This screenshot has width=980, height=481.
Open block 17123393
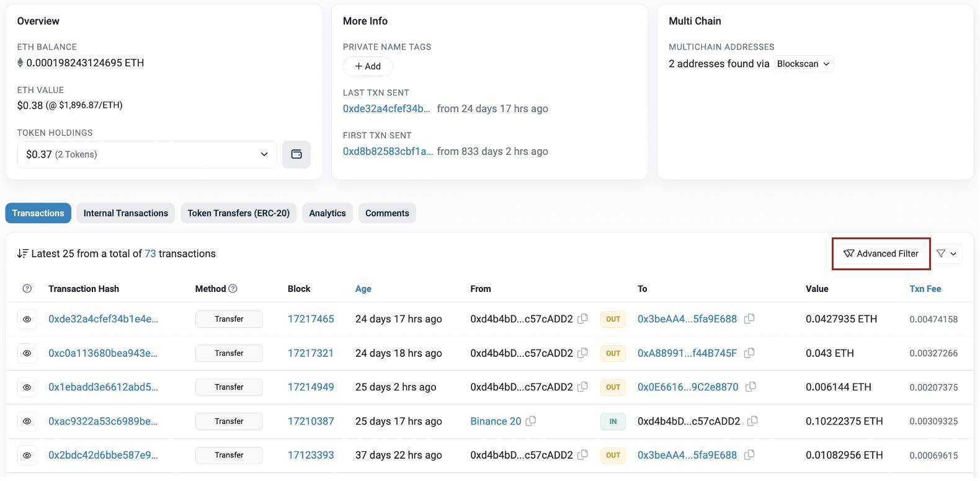[x=311, y=455]
